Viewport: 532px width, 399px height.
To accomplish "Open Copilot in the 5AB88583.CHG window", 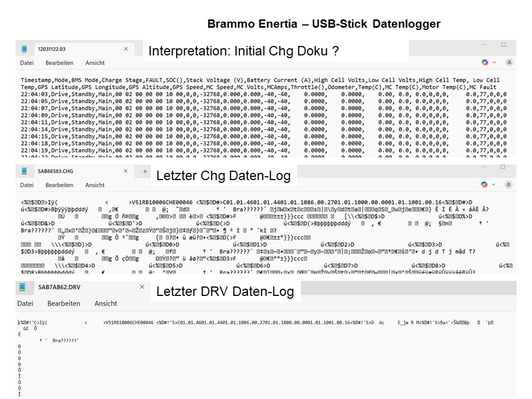I will 485,184.
